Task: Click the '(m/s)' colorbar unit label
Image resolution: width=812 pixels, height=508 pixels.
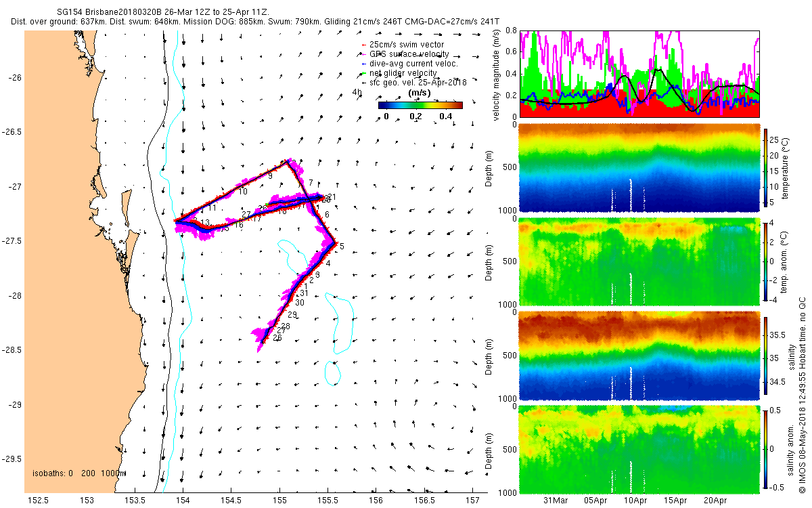Action: 420,93
